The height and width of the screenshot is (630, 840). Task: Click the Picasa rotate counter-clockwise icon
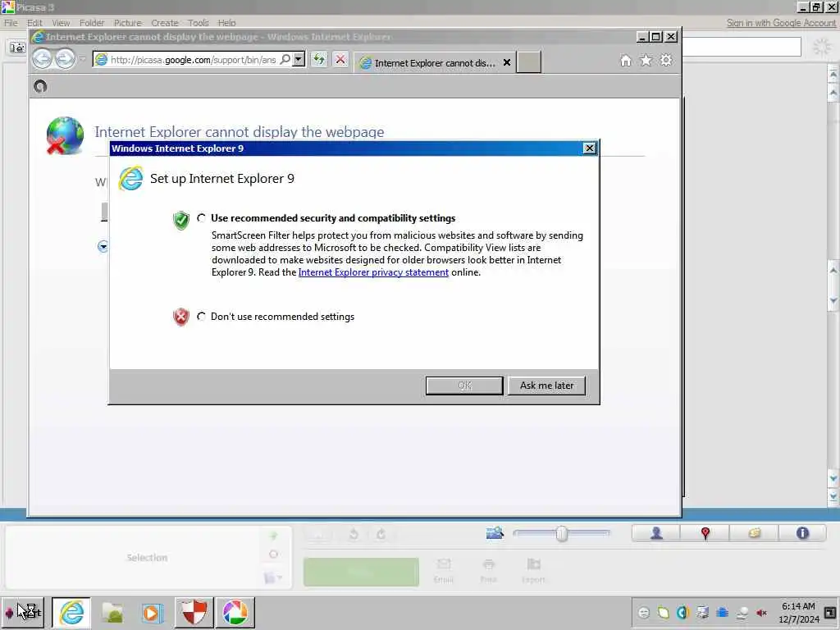354,534
